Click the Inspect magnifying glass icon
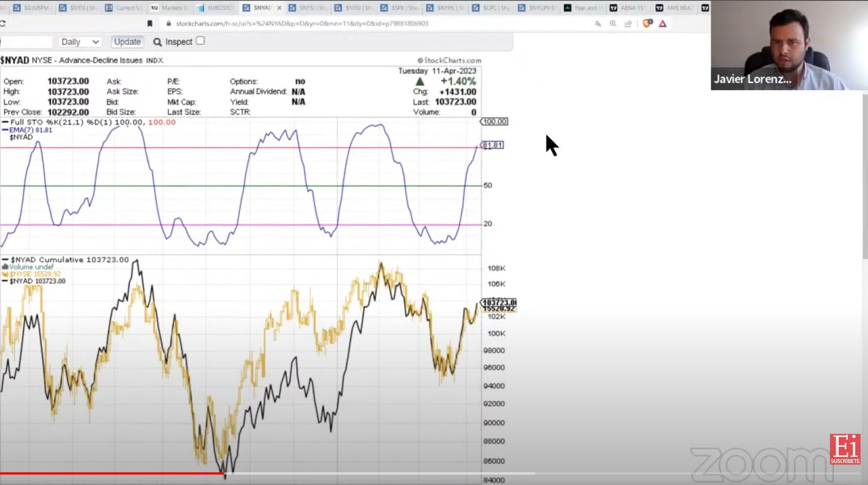The height and width of the screenshot is (485, 868). pos(157,42)
